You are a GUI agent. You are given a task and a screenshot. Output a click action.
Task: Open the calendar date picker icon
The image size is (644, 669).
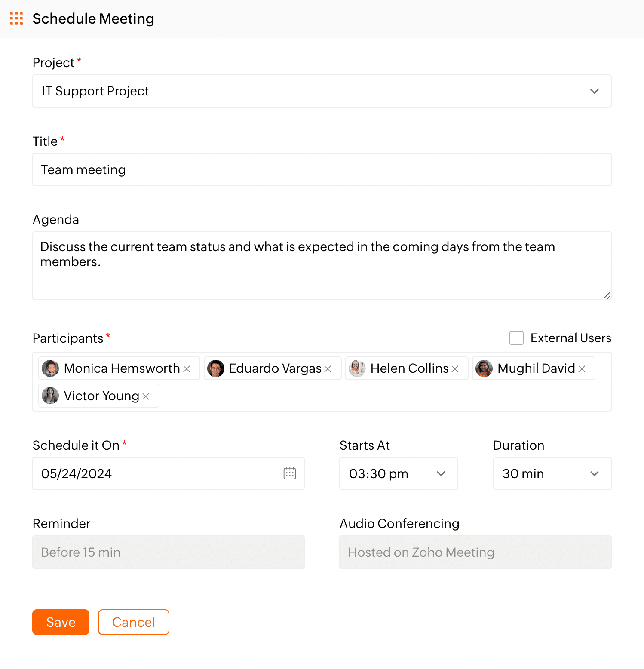[x=290, y=473]
